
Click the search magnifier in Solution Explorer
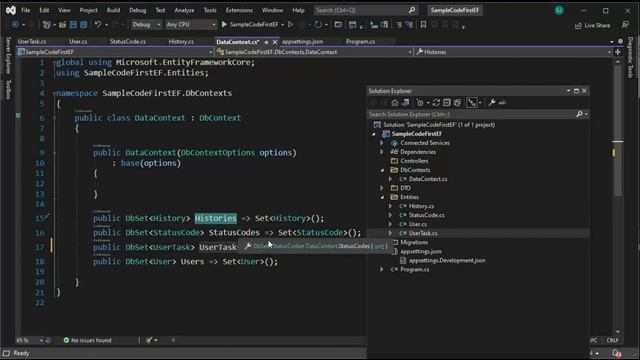[579, 114]
